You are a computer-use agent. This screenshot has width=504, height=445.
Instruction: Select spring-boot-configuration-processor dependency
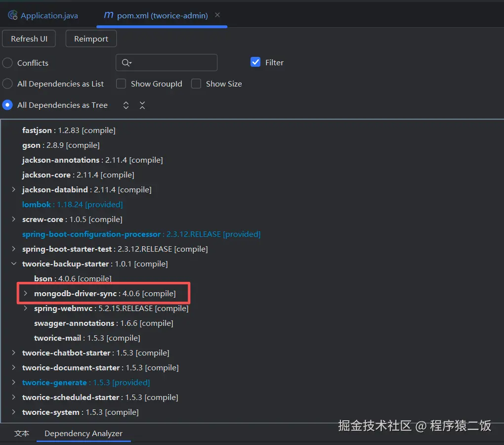pos(141,234)
